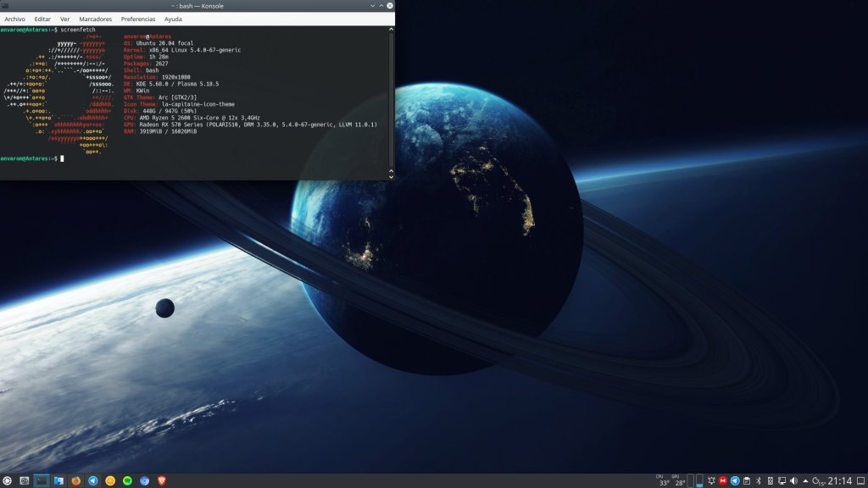This screenshot has width=868, height=488.
Task: Click the Konsole terminal taskbar entry
Action: point(41,480)
